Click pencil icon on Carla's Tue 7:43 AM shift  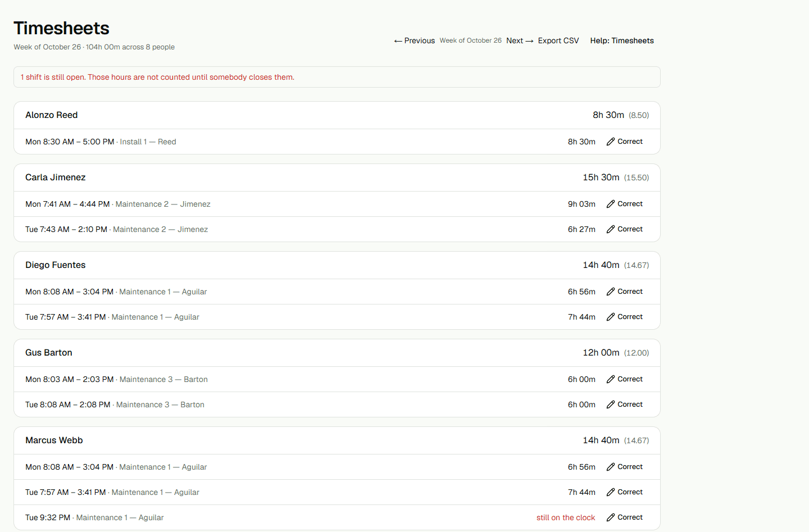tap(611, 229)
